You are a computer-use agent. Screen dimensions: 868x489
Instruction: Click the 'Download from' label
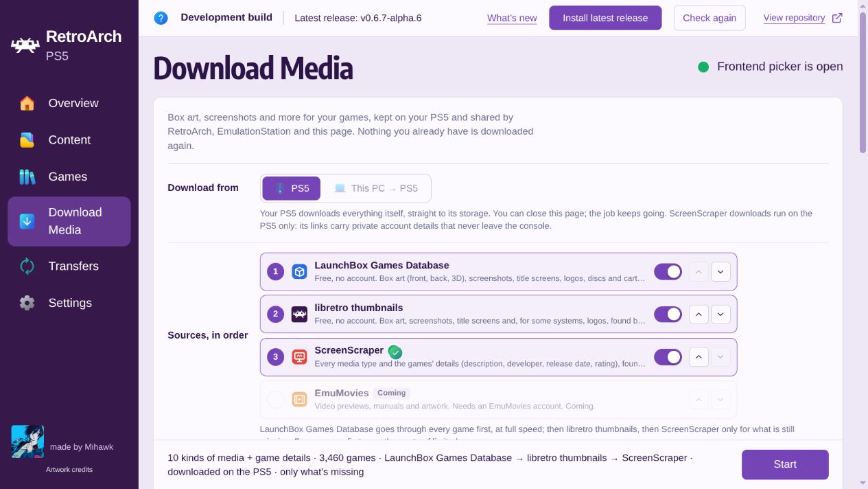(203, 187)
